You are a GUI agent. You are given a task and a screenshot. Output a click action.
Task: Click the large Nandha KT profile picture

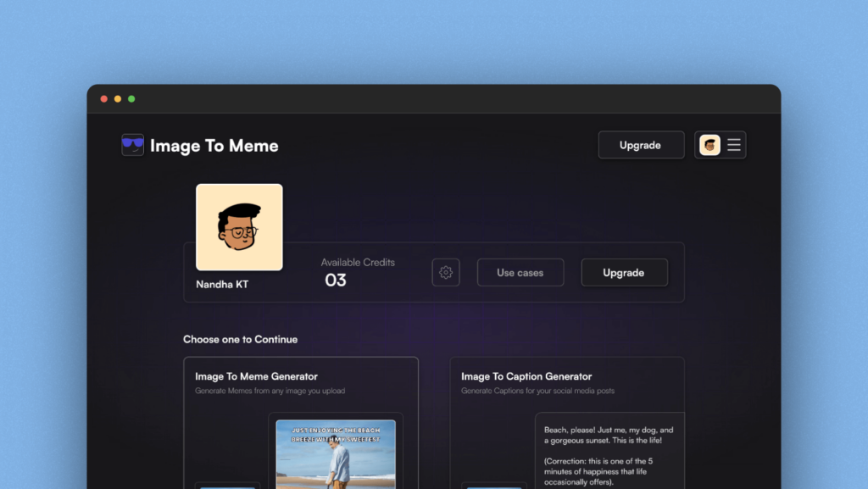tap(239, 227)
